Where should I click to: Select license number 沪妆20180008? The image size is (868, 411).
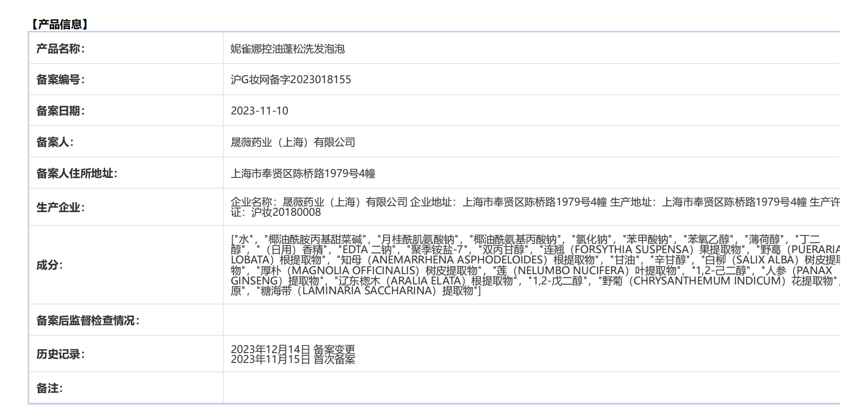coord(286,212)
